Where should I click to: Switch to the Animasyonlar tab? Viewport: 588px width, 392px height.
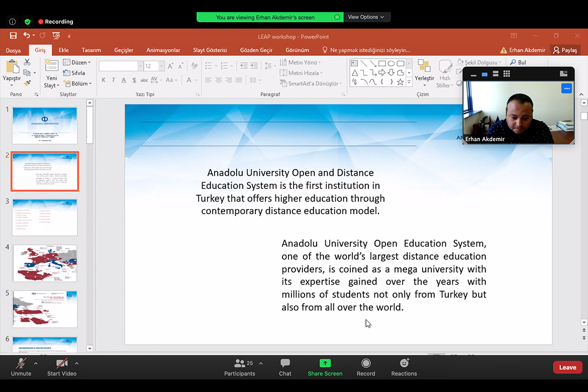pyautogui.click(x=163, y=50)
